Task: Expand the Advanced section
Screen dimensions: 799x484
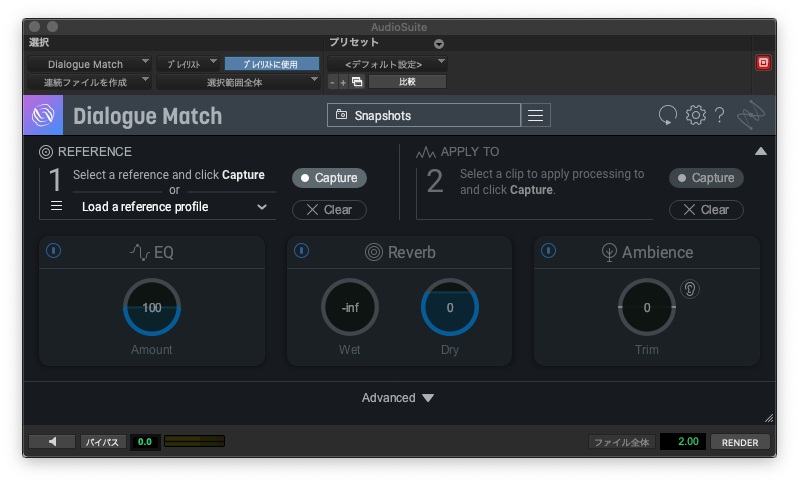Action: coord(398,398)
